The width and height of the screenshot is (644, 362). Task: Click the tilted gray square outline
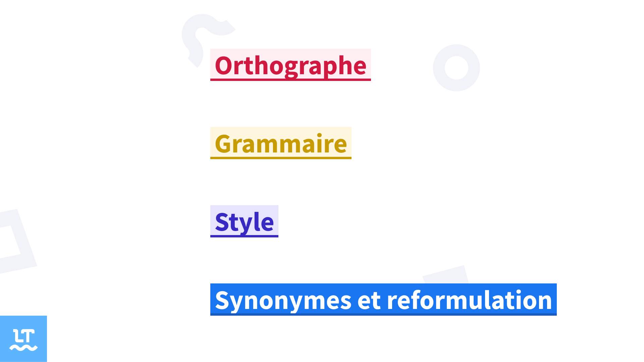coord(17,240)
